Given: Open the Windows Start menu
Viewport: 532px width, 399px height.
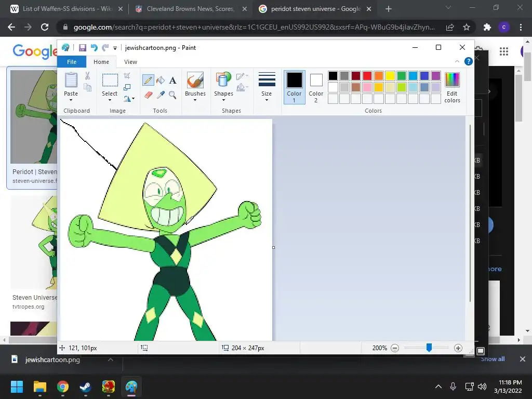Looking at the screenshot, I should click(17, 387).
